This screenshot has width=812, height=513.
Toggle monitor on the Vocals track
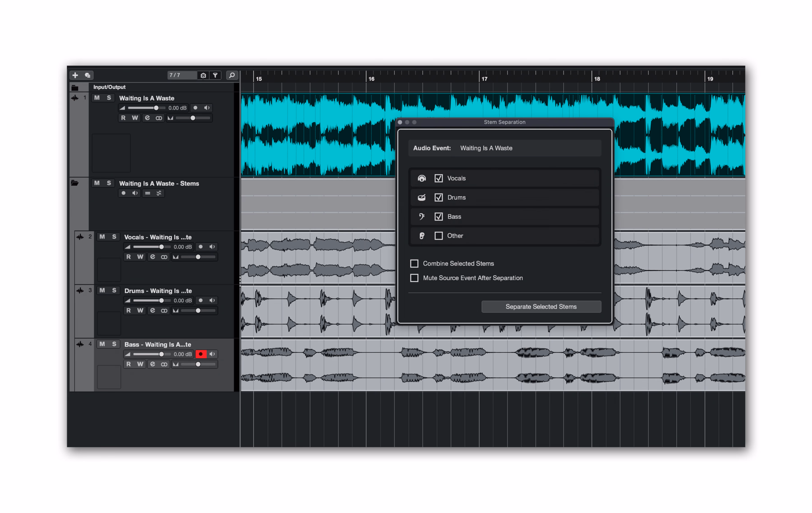tap(212, 247)
